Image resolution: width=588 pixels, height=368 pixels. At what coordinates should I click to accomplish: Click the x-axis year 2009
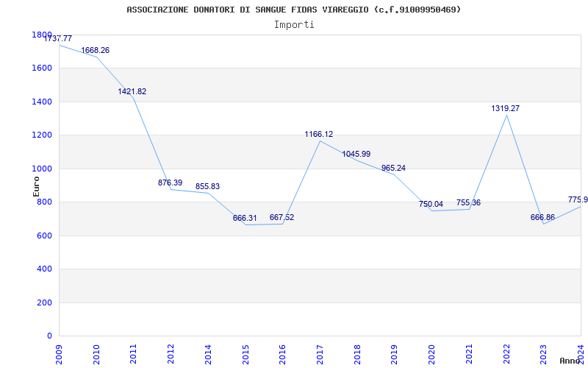pos(59,355)
